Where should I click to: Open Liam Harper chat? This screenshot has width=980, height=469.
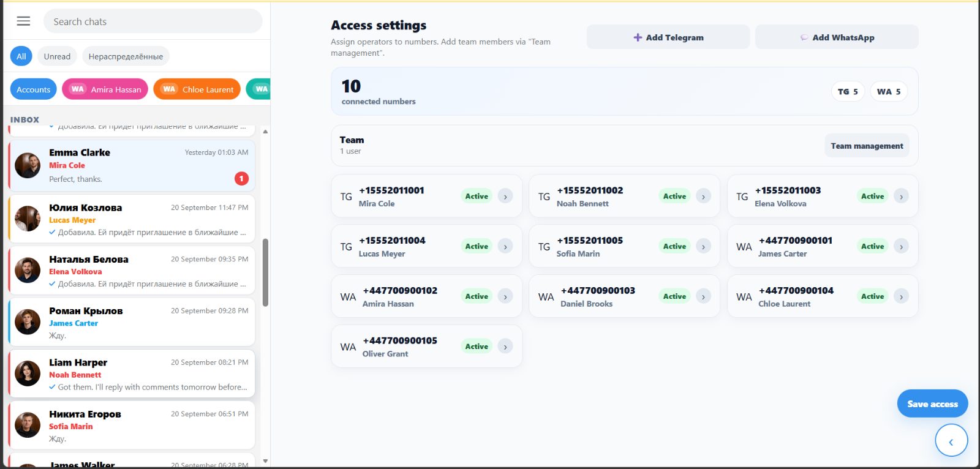(x=132, y=373)
